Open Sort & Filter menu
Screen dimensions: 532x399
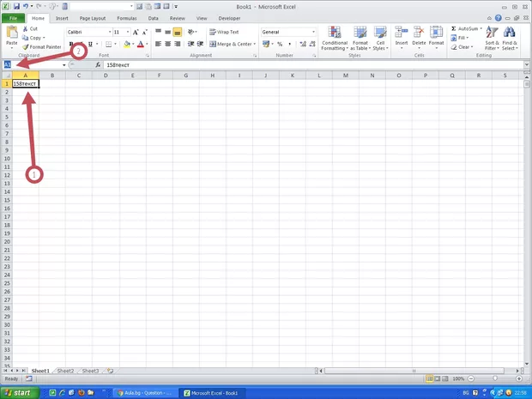[492, 39]
